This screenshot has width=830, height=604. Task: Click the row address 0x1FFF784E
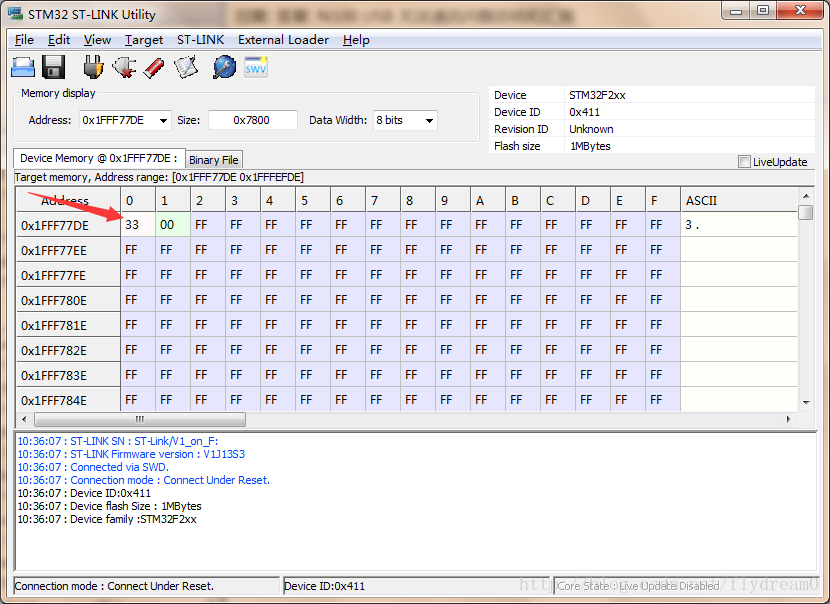pos(68,400)
